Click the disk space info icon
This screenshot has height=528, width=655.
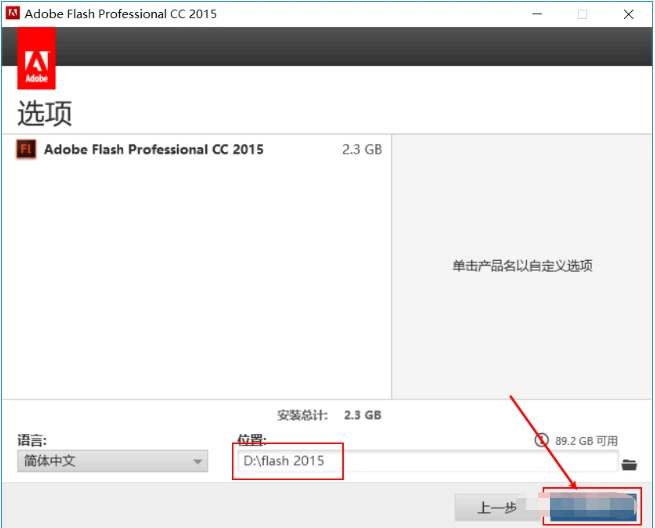pyautogui.click(x=541, y=440)
